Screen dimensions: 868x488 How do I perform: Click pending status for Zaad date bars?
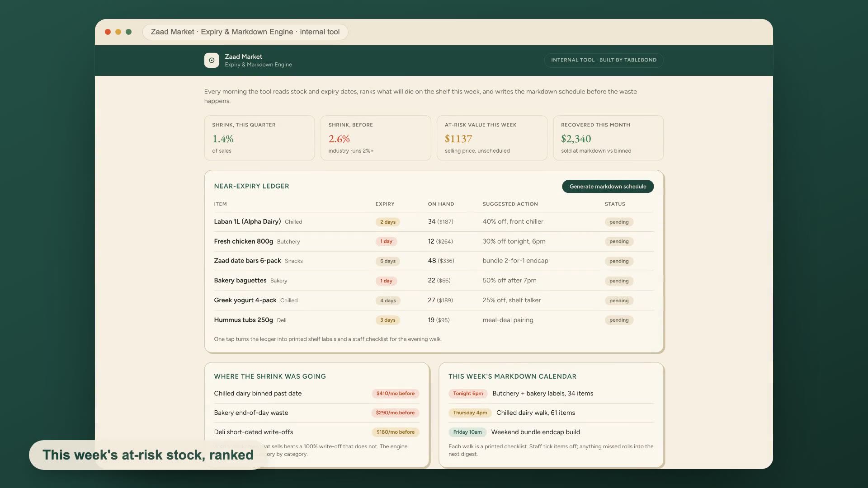[619, 261]
